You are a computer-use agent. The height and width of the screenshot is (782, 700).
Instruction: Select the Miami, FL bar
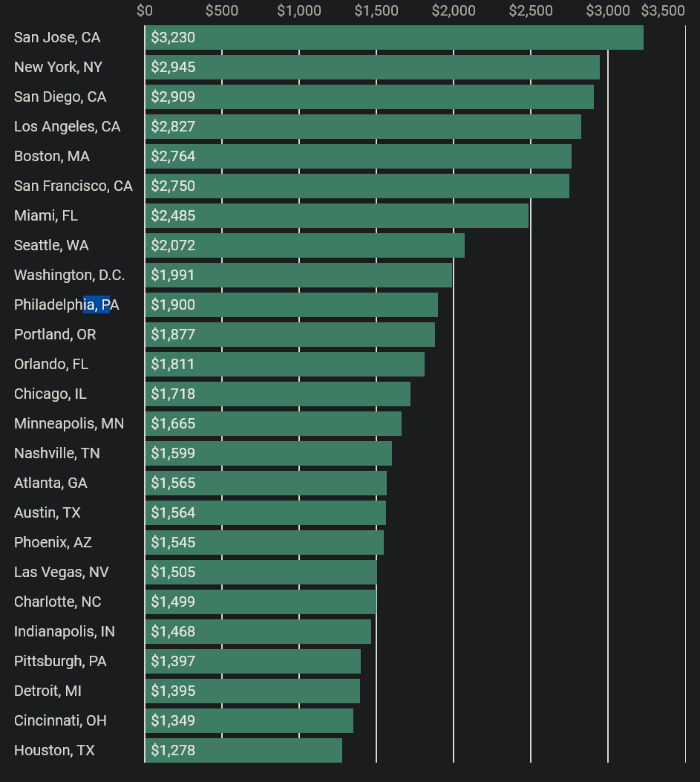coord(336,215)
